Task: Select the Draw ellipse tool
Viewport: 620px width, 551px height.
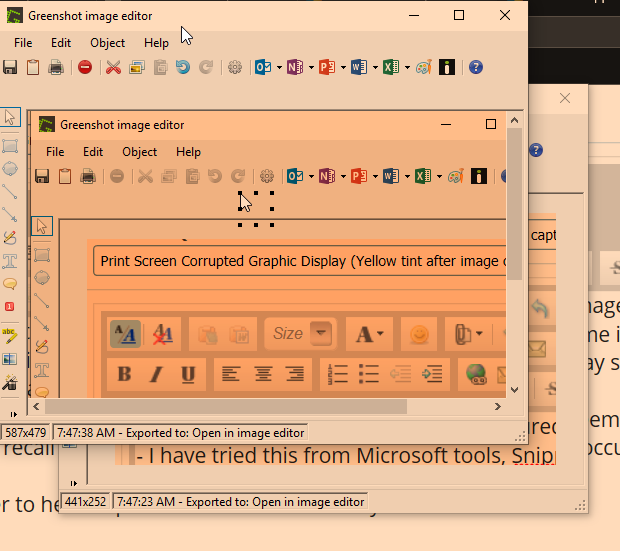Action: (x=10, y=169)
